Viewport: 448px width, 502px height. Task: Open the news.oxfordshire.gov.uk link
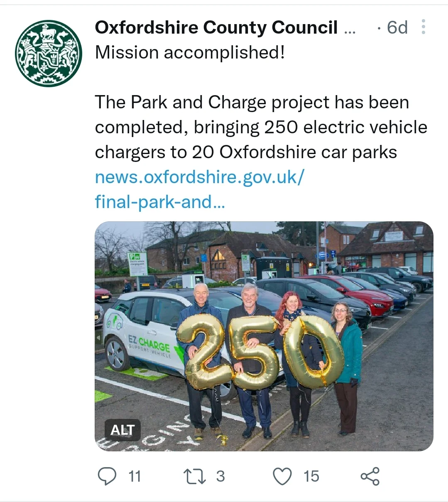(200, 177)
